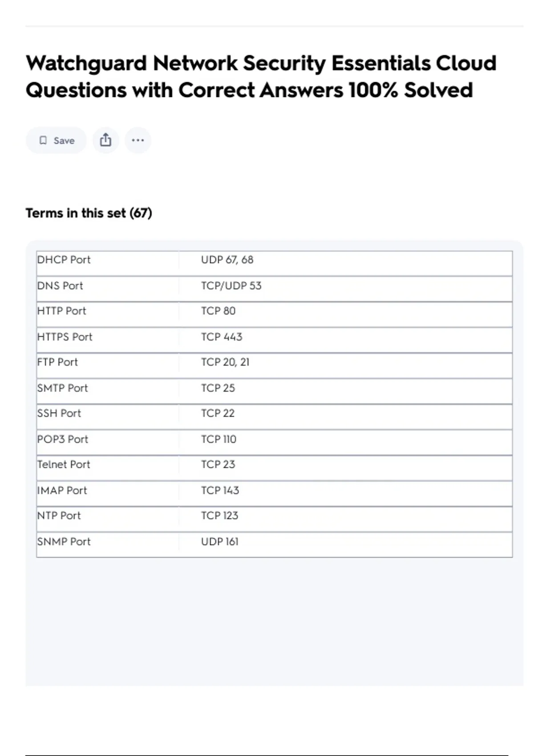Click the SNMP Port term

point(64,542)
